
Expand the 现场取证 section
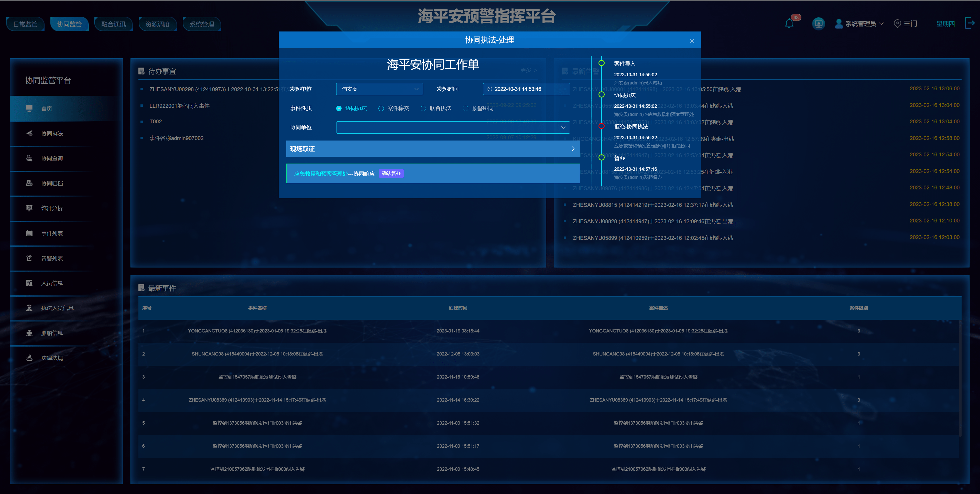click(433, 149)
